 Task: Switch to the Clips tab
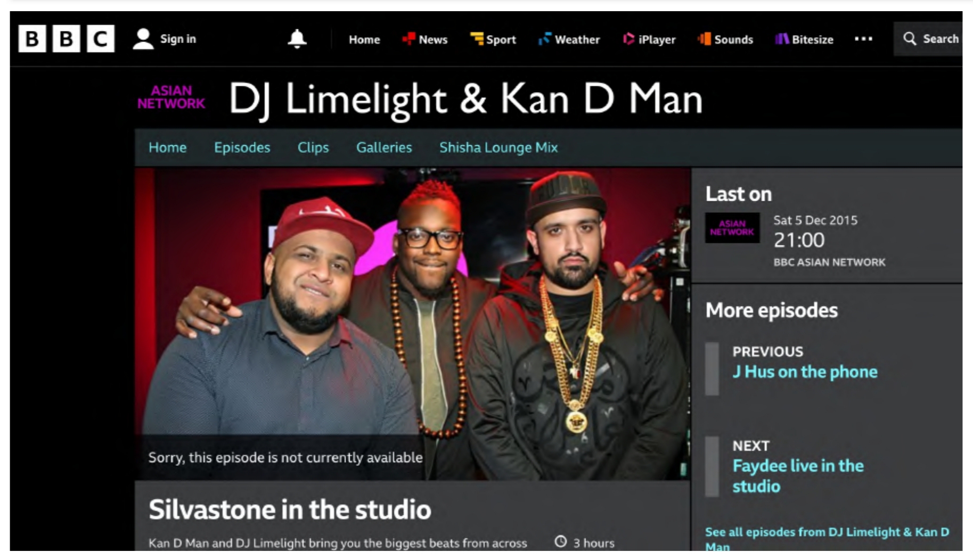click(x=313, y=147)
